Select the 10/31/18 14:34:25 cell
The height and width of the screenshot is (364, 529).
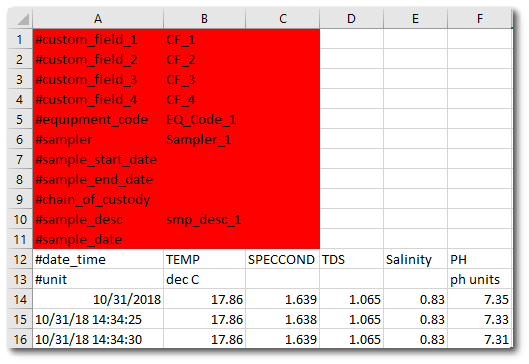click(x=98, y=319)
